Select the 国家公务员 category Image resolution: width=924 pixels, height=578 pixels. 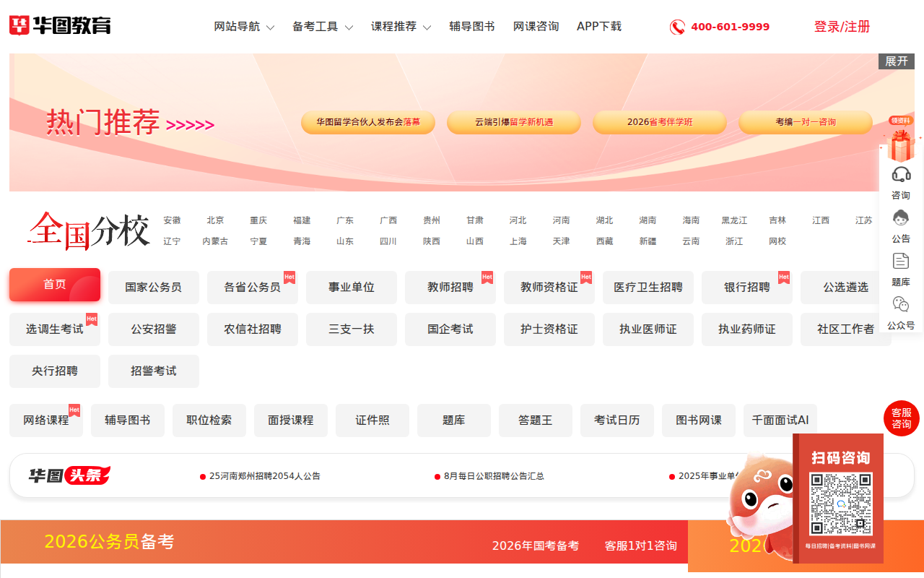[153, 288]
